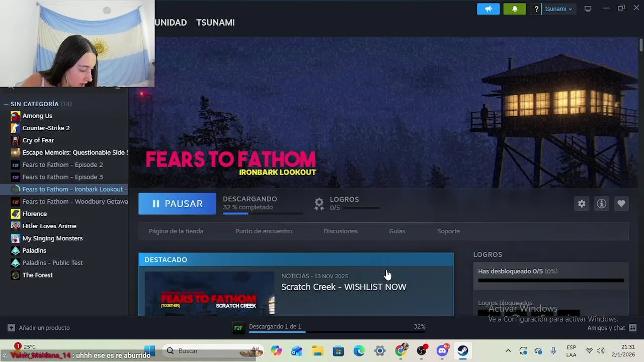Open the Windows Settings gear in the taskbar
This screenshot has height=362, width=644.
(x=380, y=350)
